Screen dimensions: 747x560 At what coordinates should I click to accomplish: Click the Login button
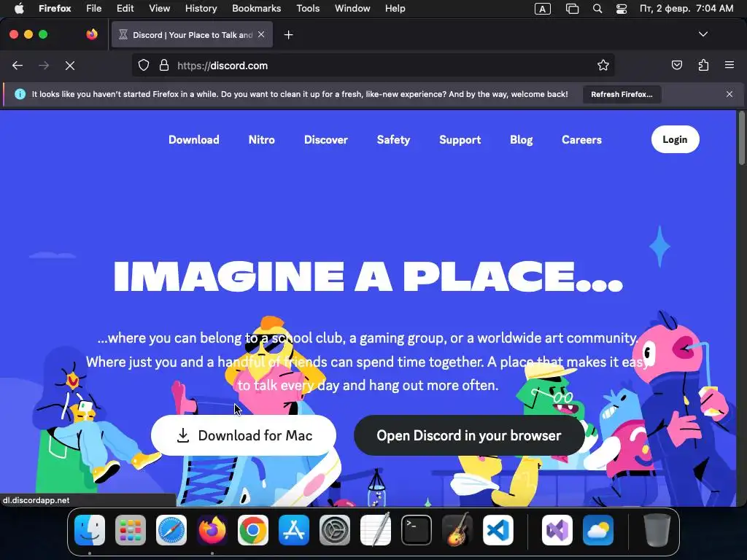675,139
